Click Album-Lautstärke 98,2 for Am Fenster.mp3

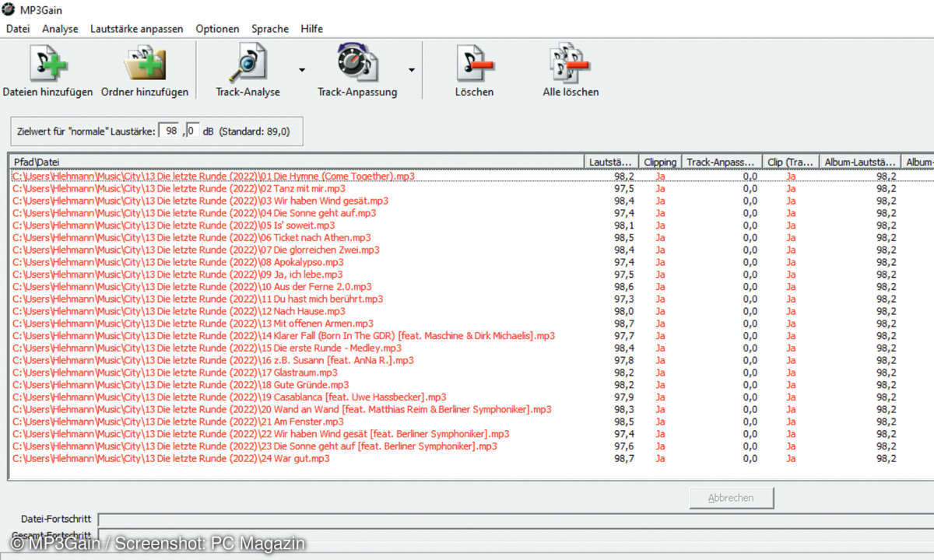pos(886,422)
